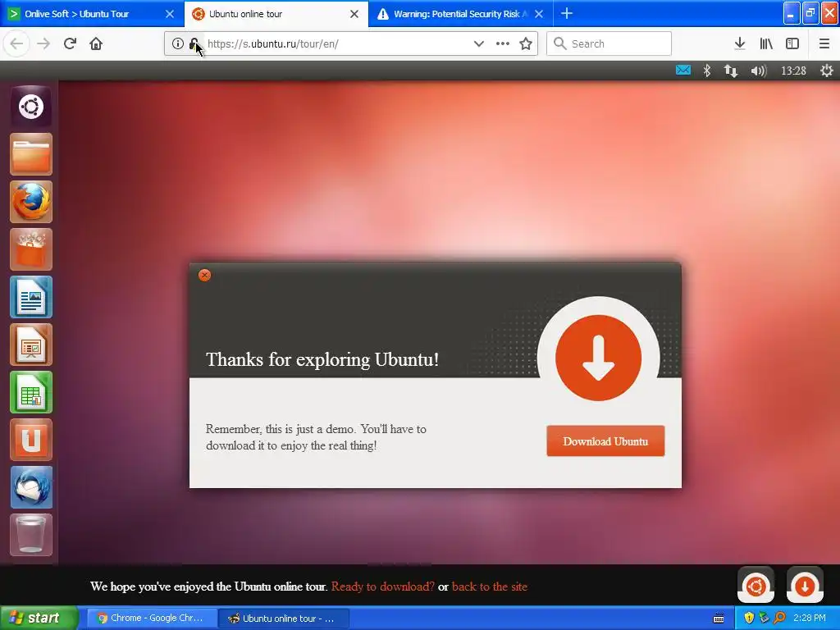Image resolution: width=840 pixels, height=630 pixels.
Task: Click the Ubuntu logo button in bottom bar
Action: click(756, 586)
